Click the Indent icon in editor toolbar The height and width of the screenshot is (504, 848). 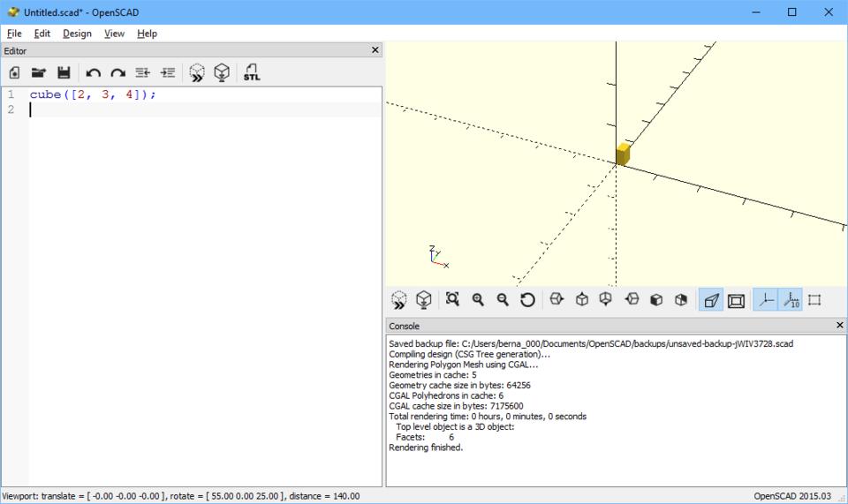tap(167, 73)
